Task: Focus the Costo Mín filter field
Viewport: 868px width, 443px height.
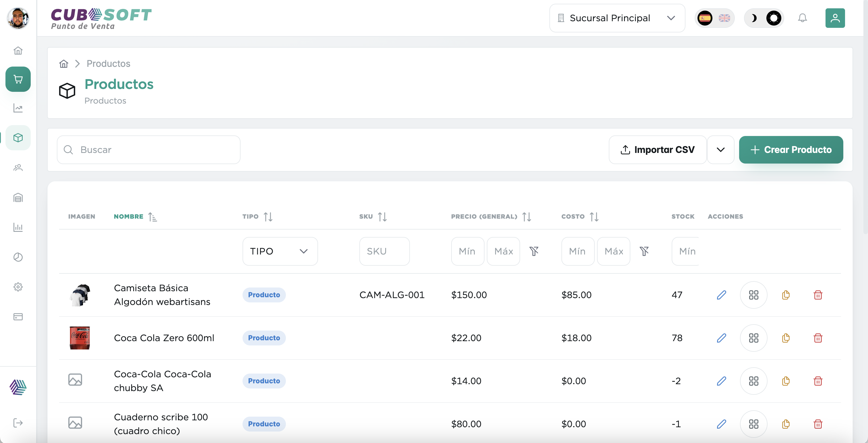Action: (578, 251)
